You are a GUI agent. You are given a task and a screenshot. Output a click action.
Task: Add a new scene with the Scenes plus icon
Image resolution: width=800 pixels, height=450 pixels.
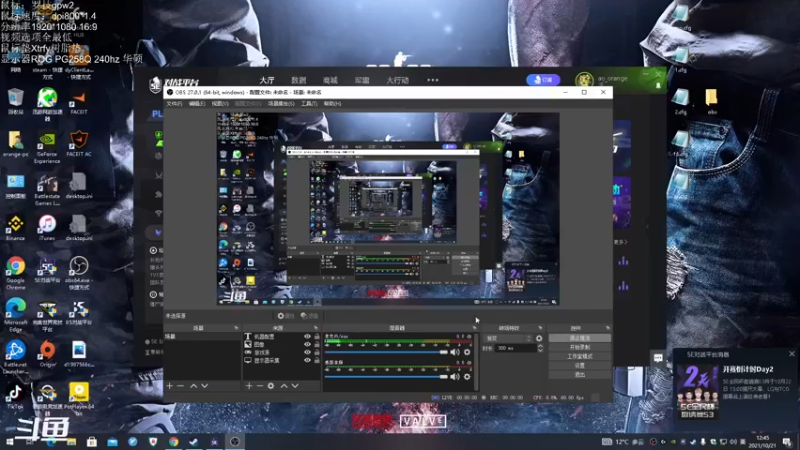[x=170, y=386]
